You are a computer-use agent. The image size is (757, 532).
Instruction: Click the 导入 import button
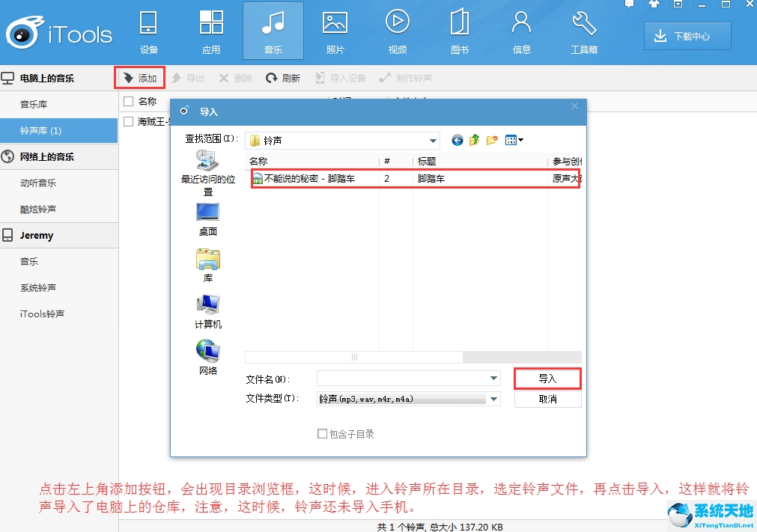(x=547, y=378)
